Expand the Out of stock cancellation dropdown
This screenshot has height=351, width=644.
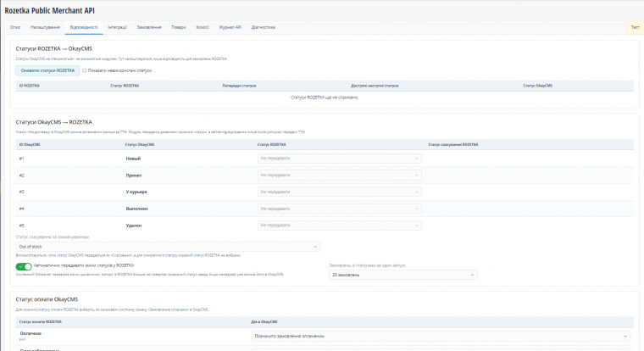pos(168,247)
